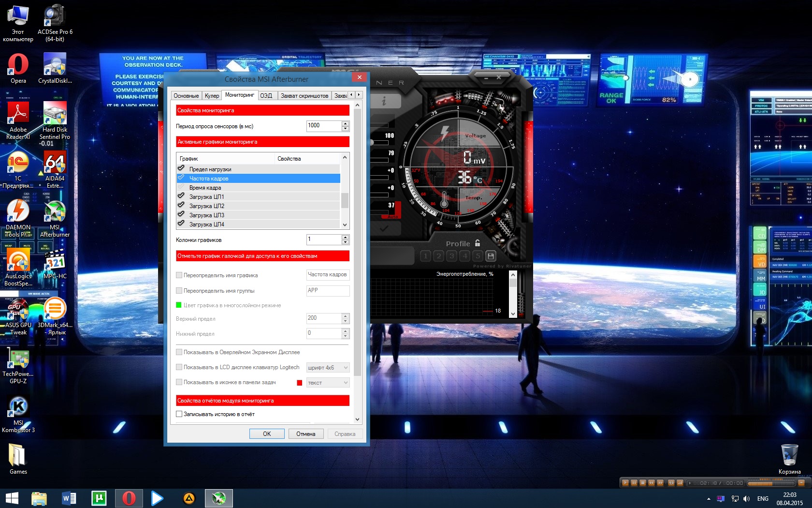Click the Afterburner info button

[x=385, y=101]
